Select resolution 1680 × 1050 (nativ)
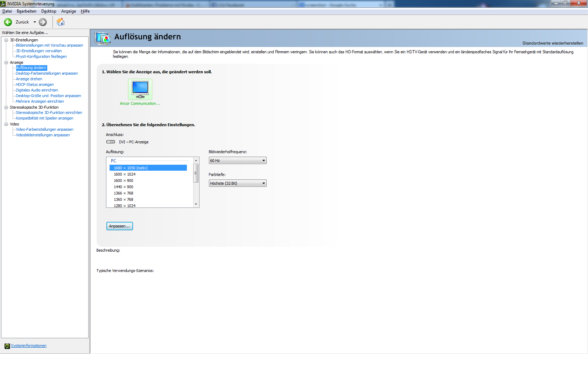 (148, 168)
